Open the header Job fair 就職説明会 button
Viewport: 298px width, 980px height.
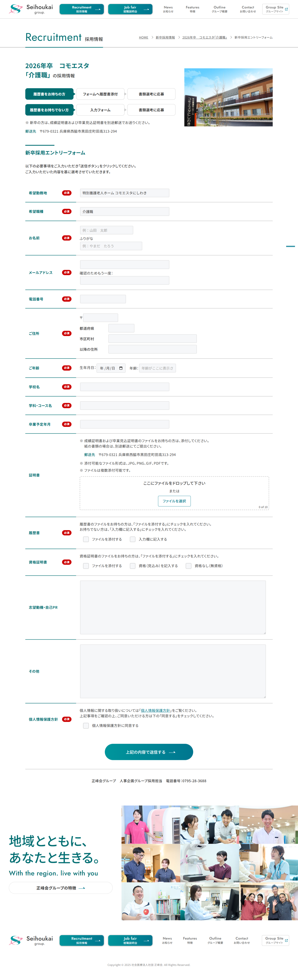(130, 9)
